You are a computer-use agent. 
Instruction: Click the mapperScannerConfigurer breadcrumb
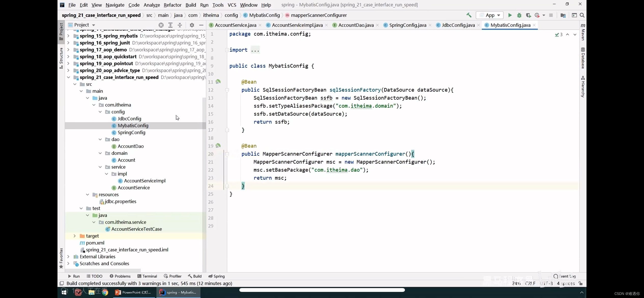319,15
